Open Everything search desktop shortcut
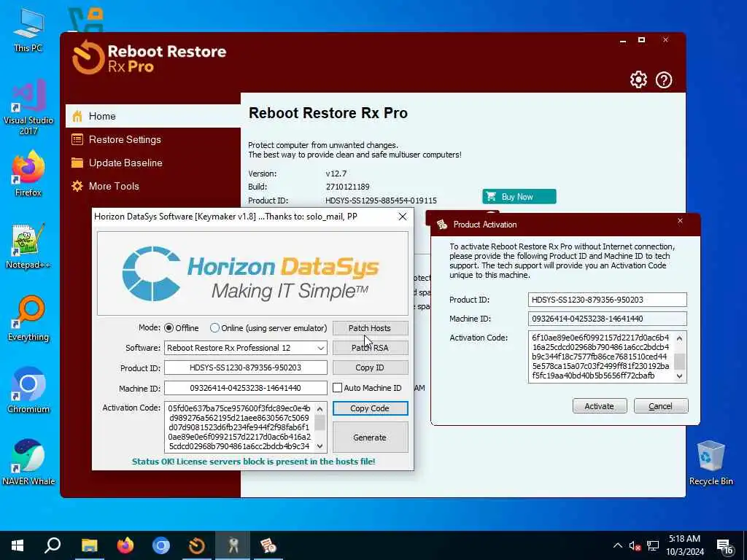 tap(28, 319)
